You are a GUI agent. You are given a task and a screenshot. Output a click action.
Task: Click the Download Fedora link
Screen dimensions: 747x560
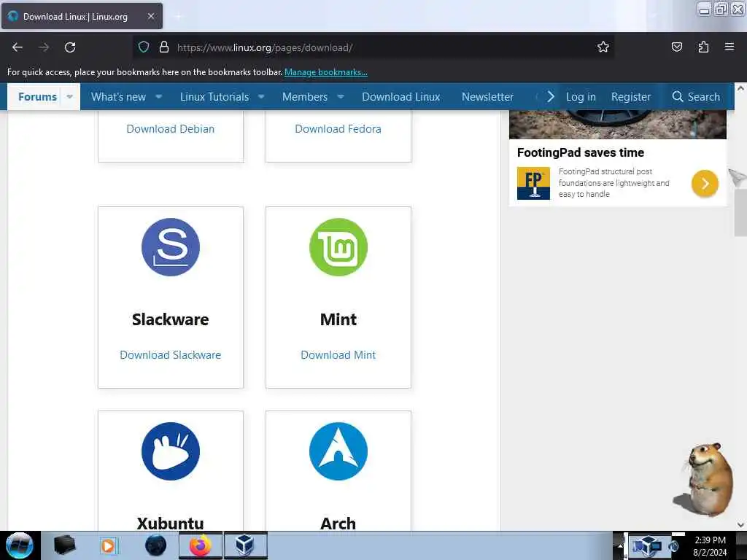[338, 128]
